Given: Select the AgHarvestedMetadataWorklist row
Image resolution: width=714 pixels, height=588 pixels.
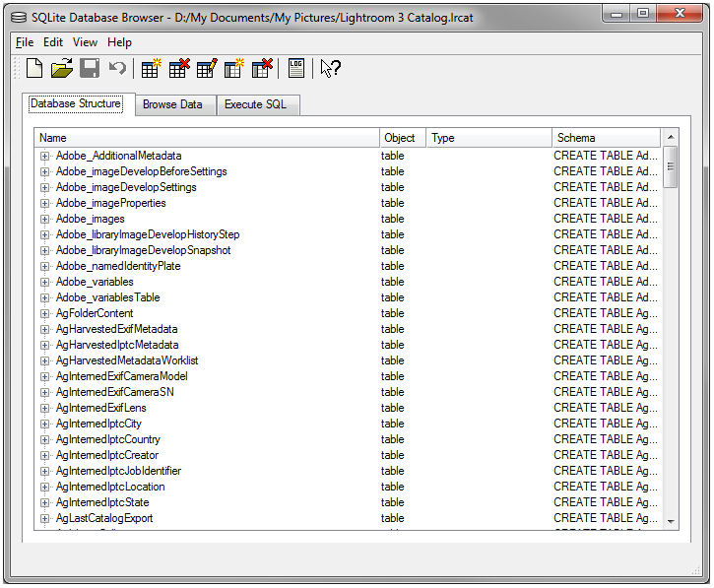Looking at the screenshot, I should [x=348, y=360].
